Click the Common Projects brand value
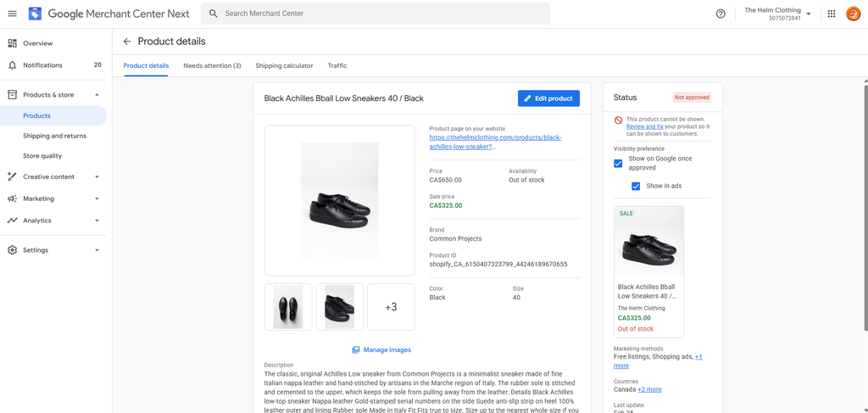This screenshot has width=868, height=413. point(455,239)
